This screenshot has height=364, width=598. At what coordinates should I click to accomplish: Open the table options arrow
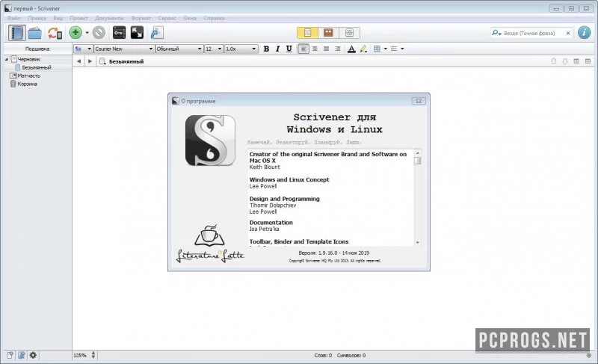pyautogui.click(x=385, y=49)
